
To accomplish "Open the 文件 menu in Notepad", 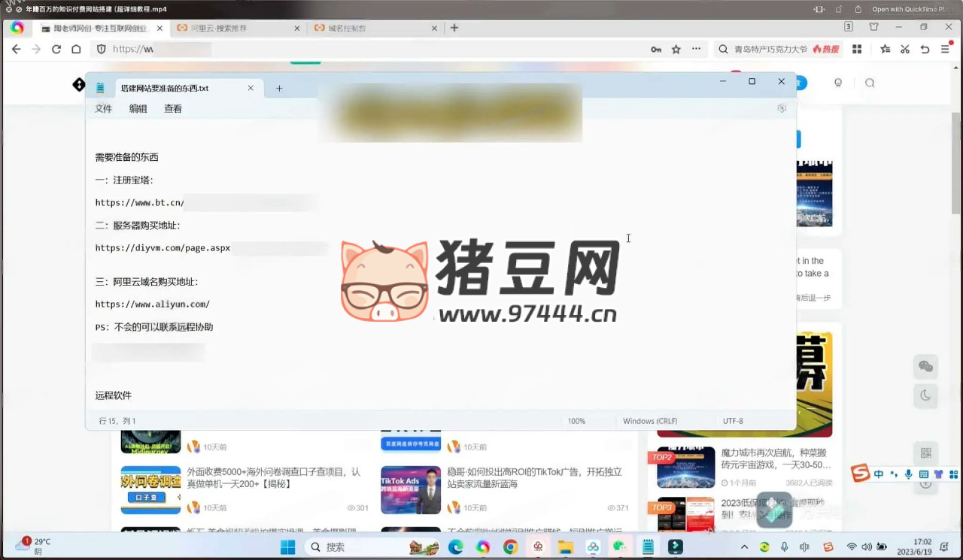I will 103,108.
